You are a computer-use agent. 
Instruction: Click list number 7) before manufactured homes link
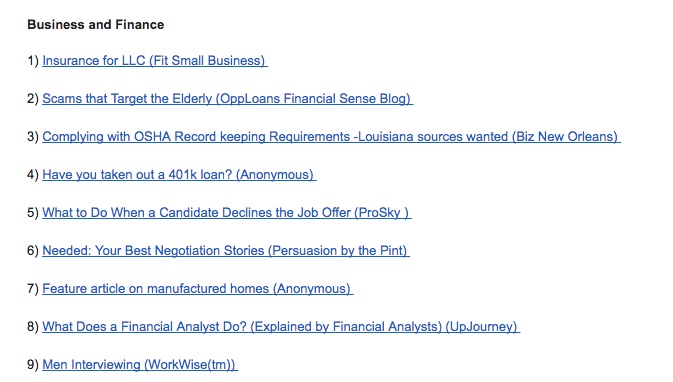pos(33,289)
